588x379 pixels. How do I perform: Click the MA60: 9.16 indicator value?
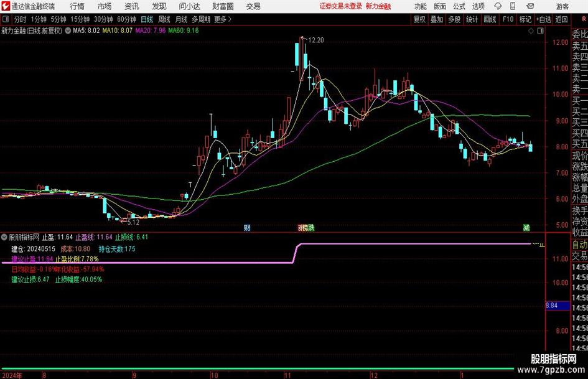(184, 30)
